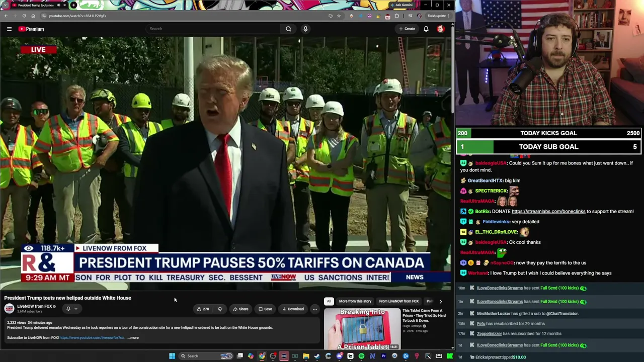Mute the tab using the speaker icon

point(59,5)
